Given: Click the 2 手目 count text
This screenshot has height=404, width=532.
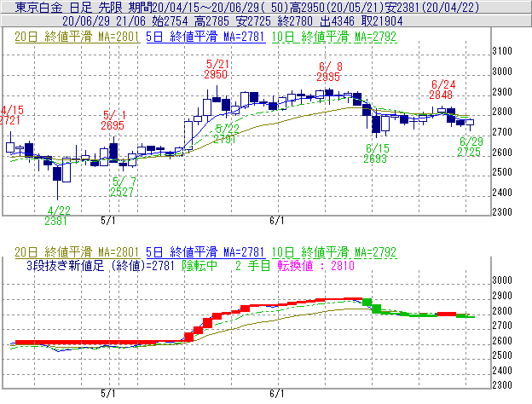Looking at the screenshot, I should [252, 266].
